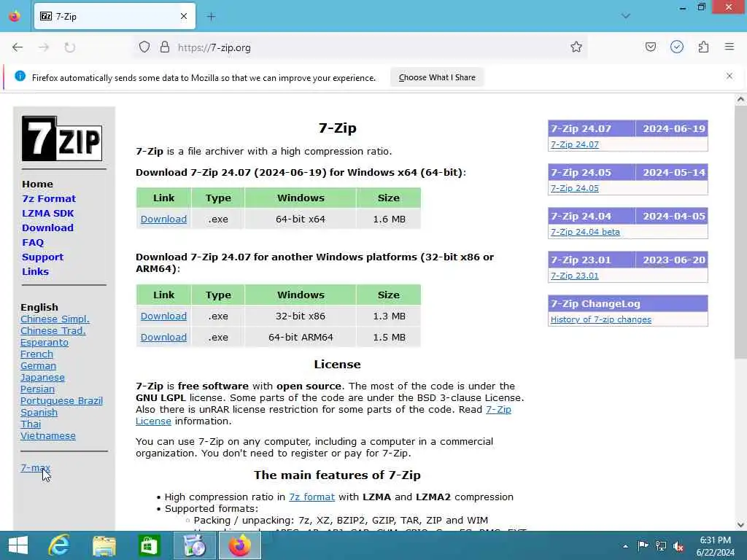Download the 64-bit x64 .exe installer
747x560 pixels.
[163, 219]
